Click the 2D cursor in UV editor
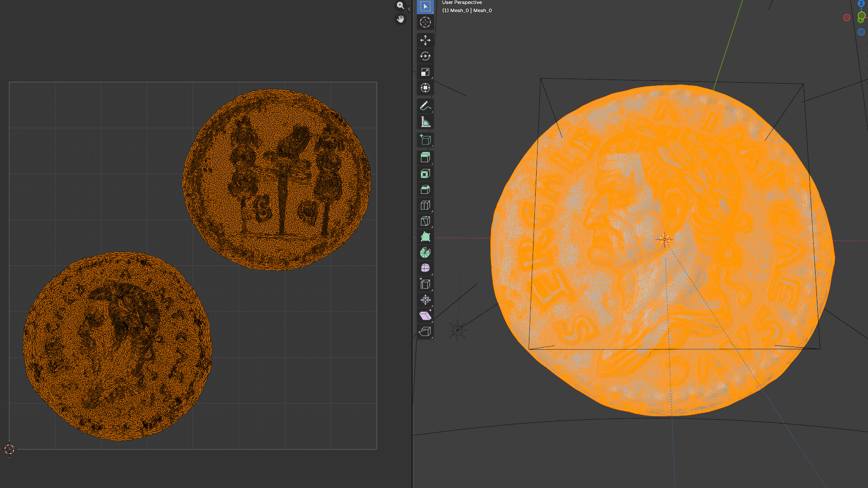The height and width of the screenshot is (488, 868). pyautogui.click(x=9, y=449)
